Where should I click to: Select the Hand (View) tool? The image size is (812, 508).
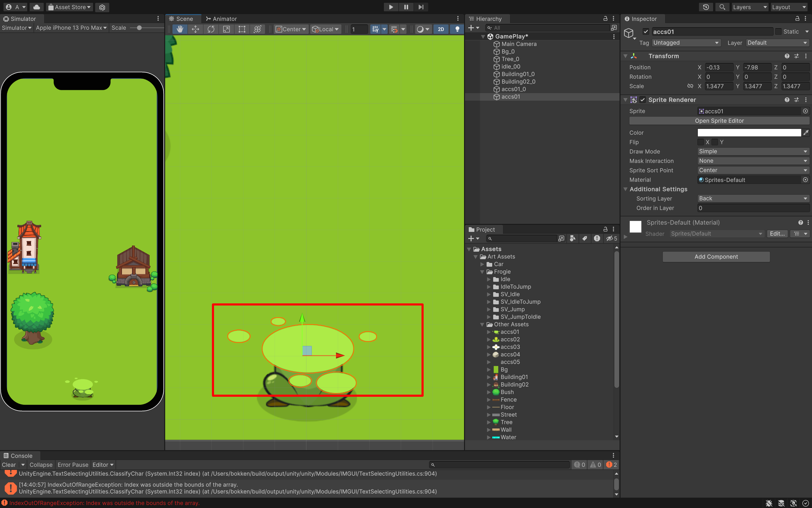pyautogui.click(x=180, y=29)
